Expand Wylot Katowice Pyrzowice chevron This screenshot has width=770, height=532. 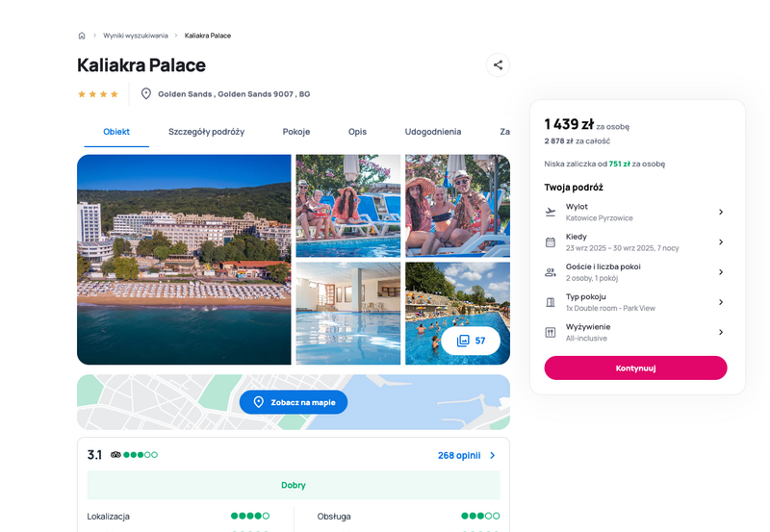[721, 212]
